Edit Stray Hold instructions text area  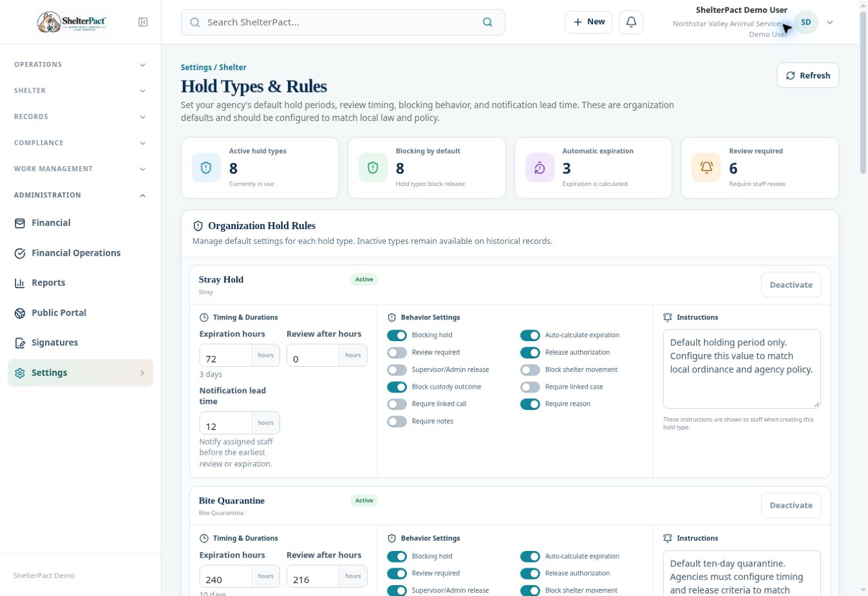[742, 369]
